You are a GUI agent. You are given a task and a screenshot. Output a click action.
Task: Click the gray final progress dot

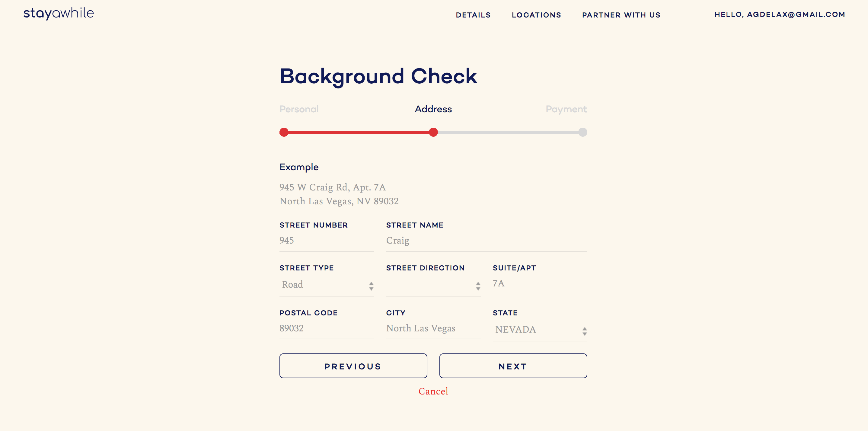tap(582, 132)
